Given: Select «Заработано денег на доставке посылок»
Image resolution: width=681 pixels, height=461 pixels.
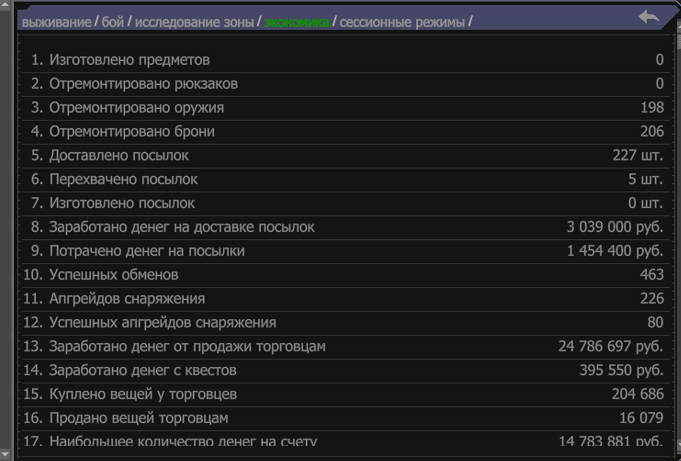Looking at the screenshot, I should (182, 227).
